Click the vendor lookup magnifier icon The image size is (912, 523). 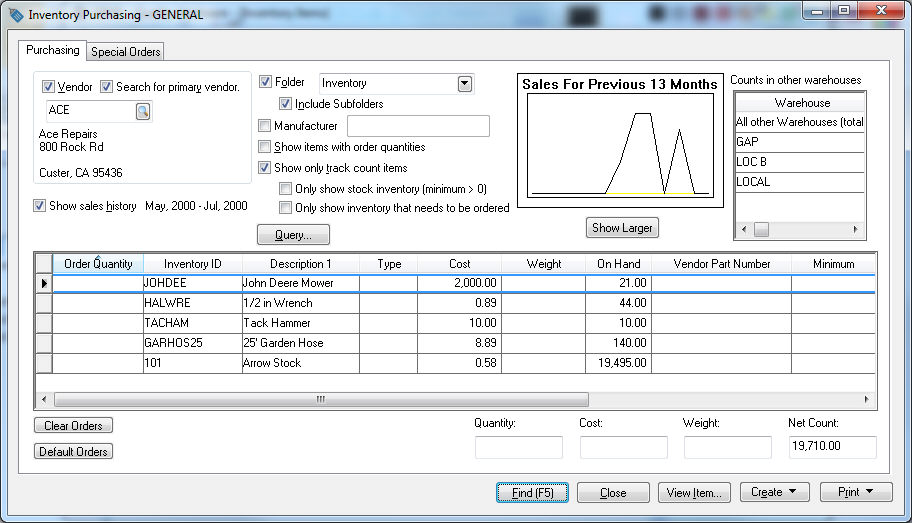pyautogui.click(x=142, y=111)
